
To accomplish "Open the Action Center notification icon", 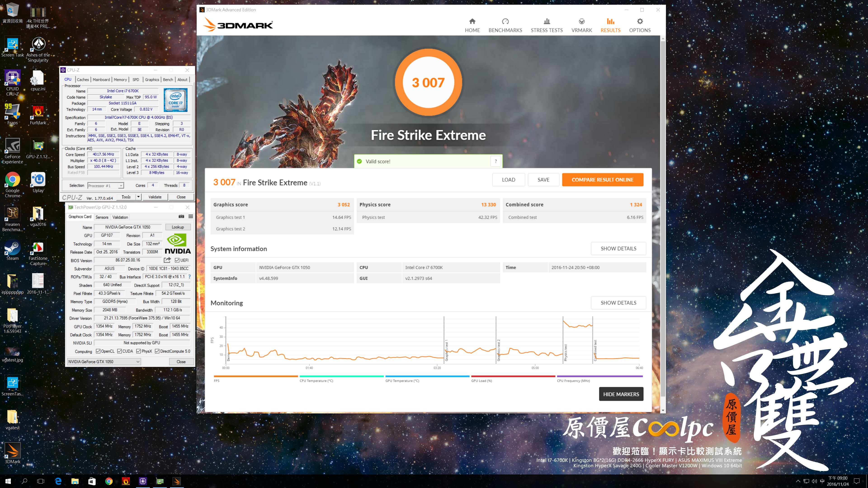I will point(856,481).
